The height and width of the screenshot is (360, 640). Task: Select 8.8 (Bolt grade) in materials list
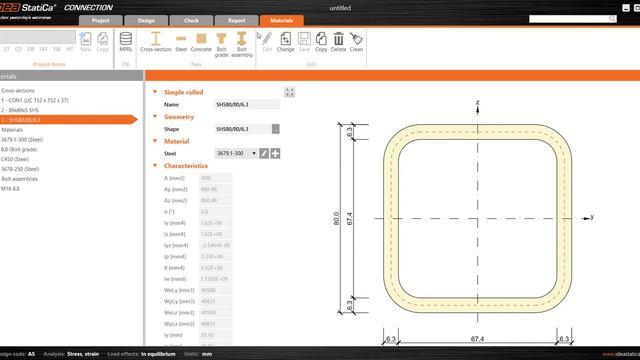click(19, 149)
